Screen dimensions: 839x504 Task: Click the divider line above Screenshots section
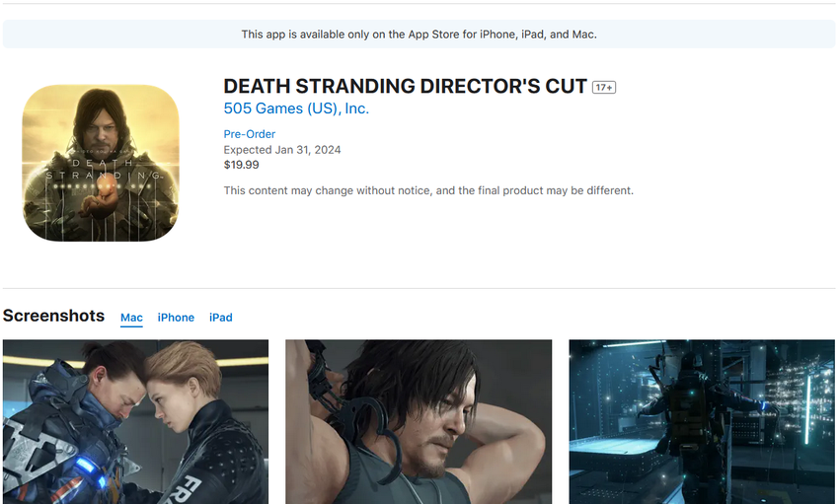coord(419,288)
